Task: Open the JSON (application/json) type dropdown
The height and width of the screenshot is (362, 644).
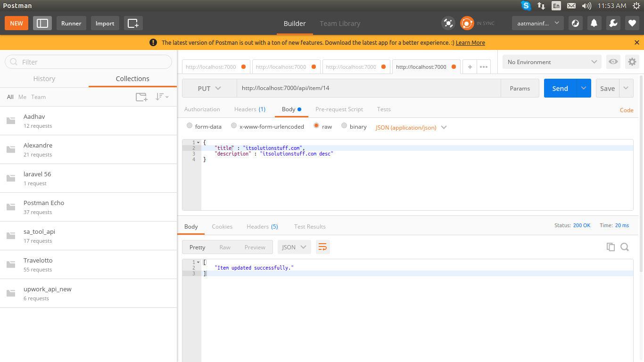Action: pos(411,127)
